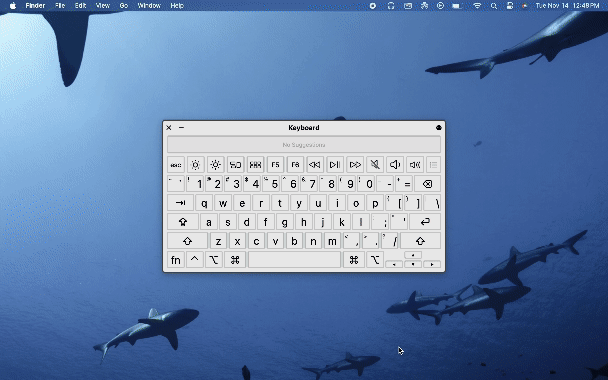Toggle the caps lock key

coord(183,222)
